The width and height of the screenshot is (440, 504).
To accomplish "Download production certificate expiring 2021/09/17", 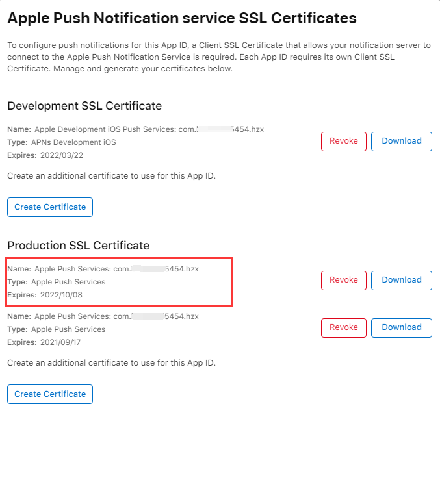I will 401,328.
